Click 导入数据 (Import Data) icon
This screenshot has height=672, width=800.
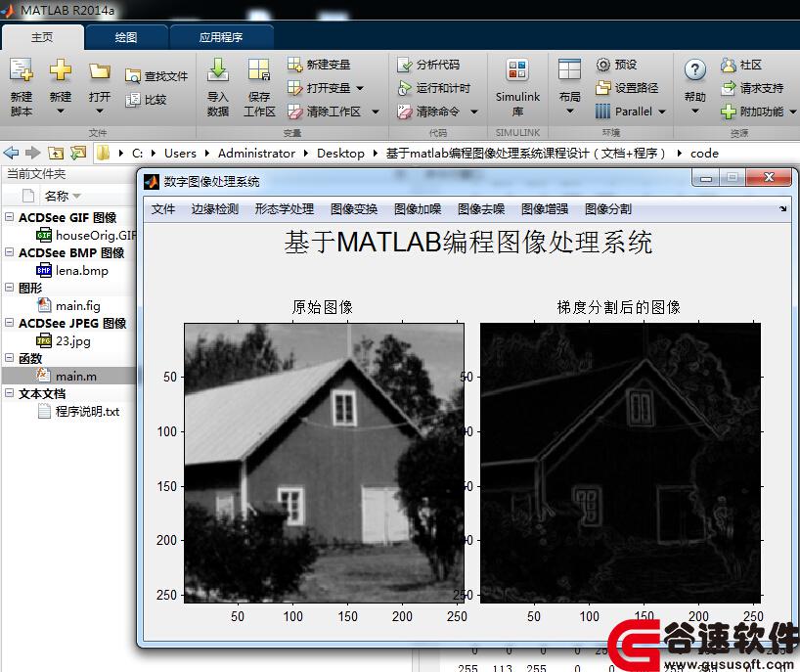218,69
